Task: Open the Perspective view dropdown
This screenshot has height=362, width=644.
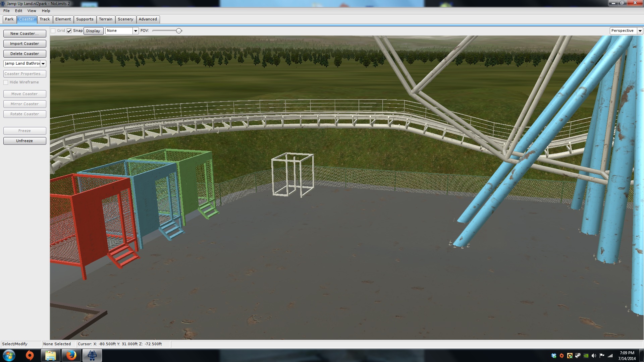Action: (640, 31)
